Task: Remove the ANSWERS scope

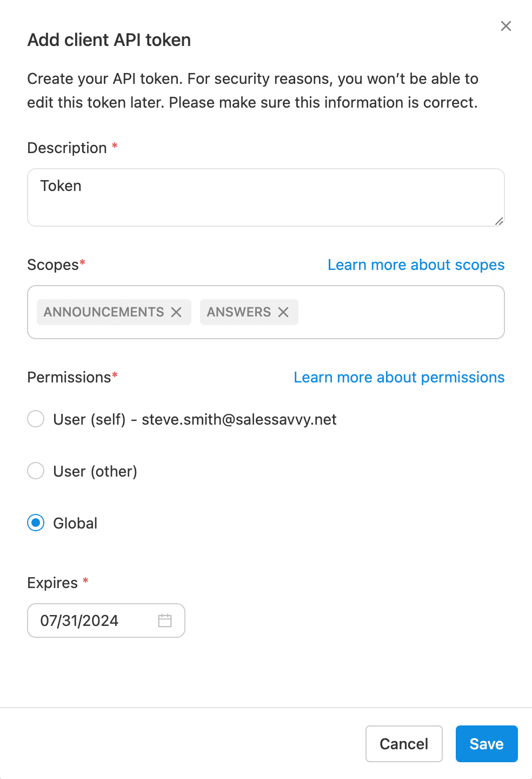Action: point(283,312)
